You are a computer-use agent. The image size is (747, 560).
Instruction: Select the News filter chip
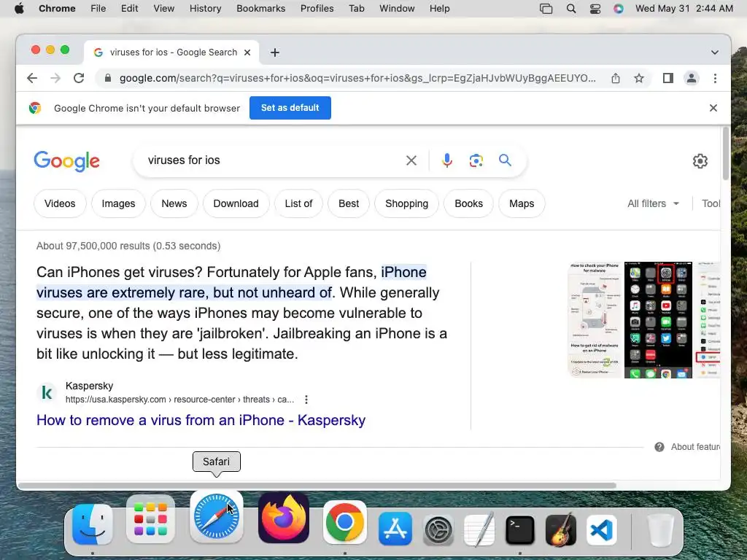coord(174,203)
